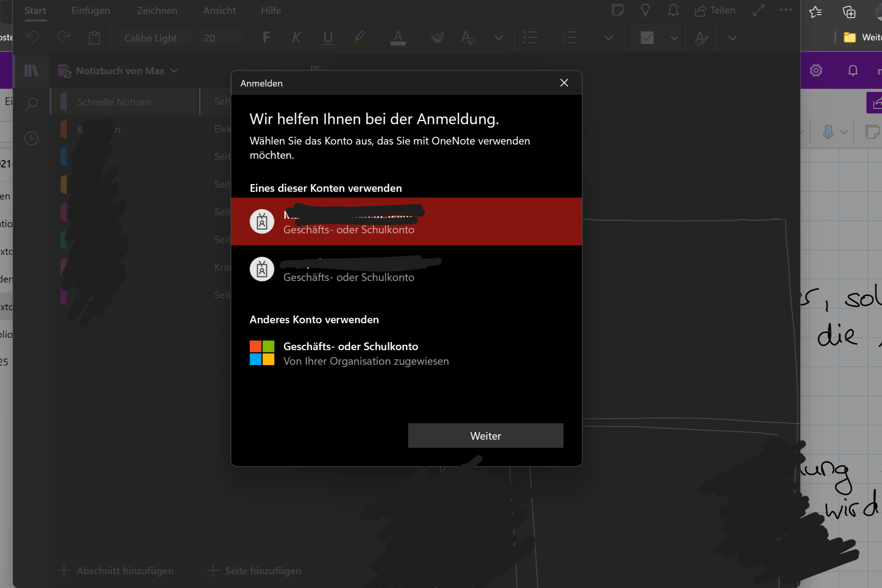Expand Notizbuch von Max dropdown
Screen dimensions: 882x588
174,71
